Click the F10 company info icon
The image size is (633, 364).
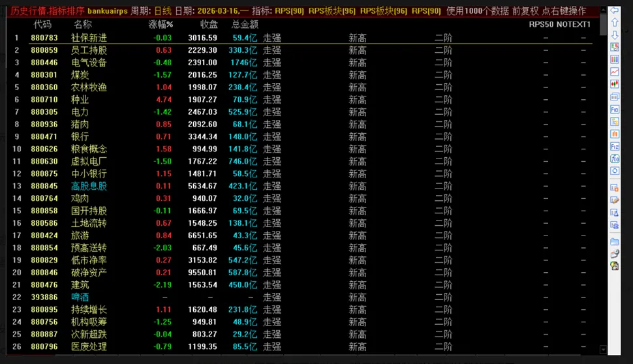pyautogui.click(x=615, y=110)
